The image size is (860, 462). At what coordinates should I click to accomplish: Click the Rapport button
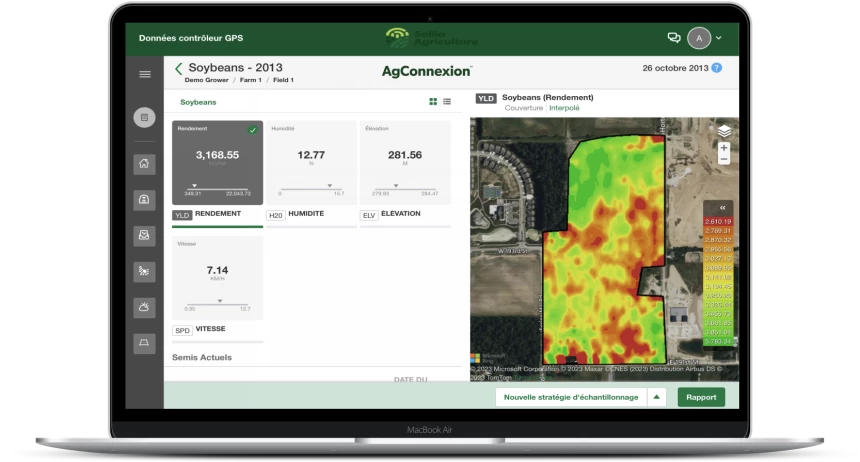701,397
